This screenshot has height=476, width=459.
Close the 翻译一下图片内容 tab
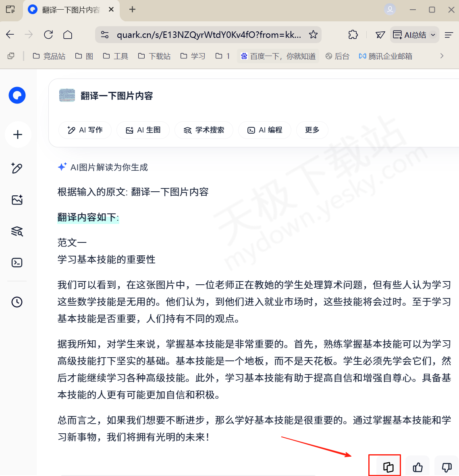pos(111,9)
